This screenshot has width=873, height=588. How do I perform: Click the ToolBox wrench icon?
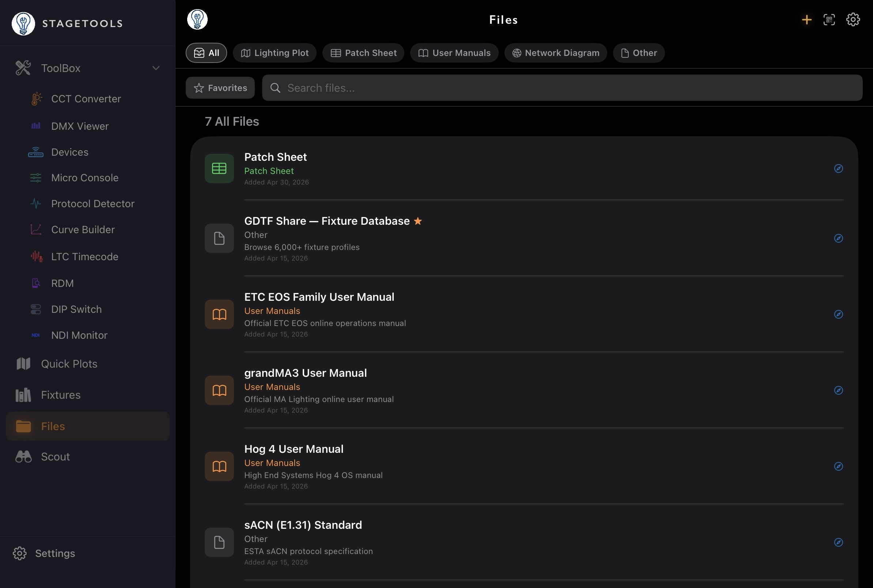(x=23, y=68)
